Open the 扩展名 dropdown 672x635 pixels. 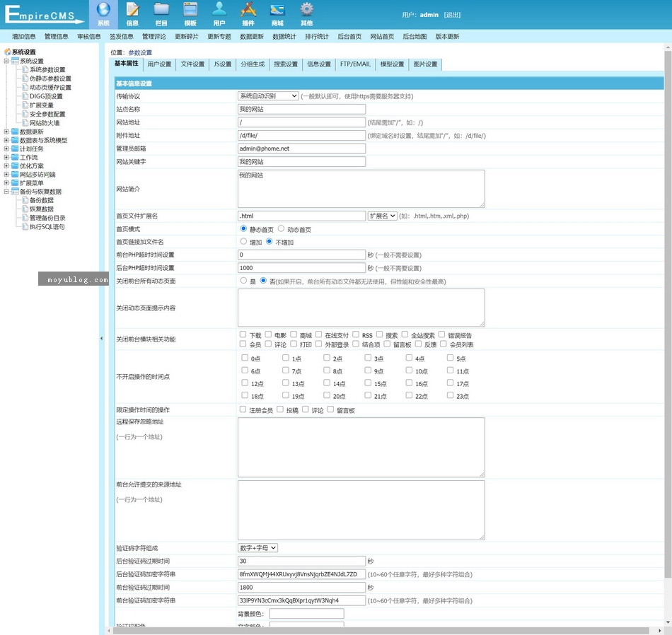click(383, 216)
